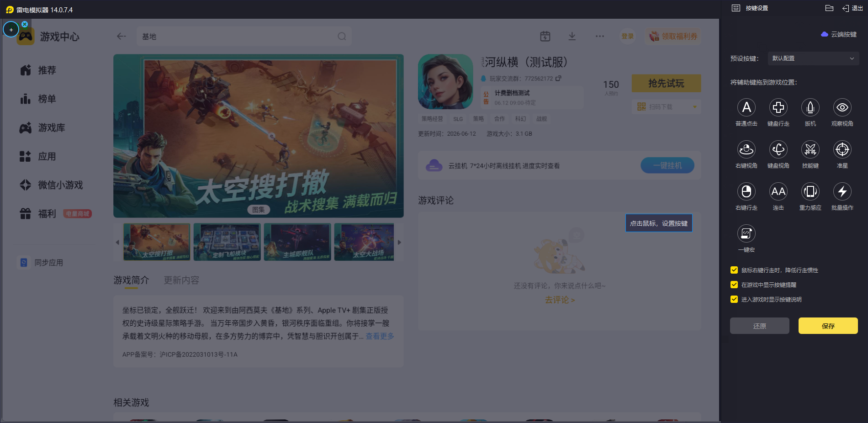Close the plus key marker with blue X

(25, 24)
